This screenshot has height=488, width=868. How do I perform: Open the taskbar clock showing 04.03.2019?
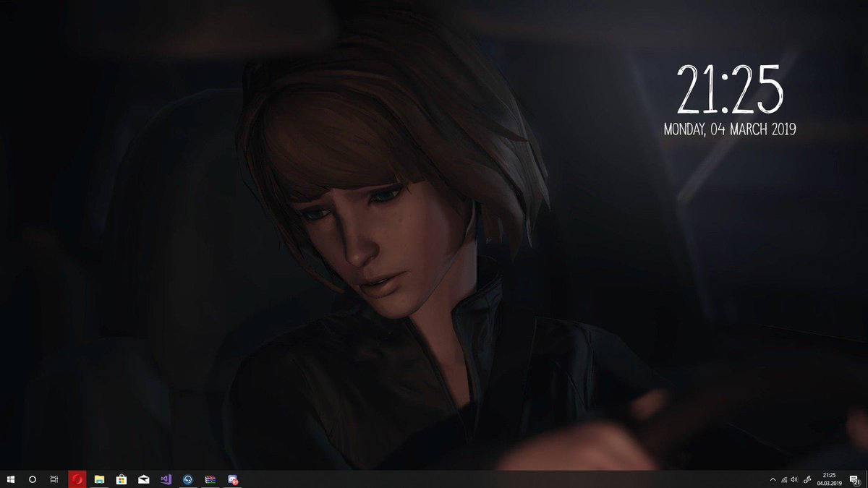point(829,479)
